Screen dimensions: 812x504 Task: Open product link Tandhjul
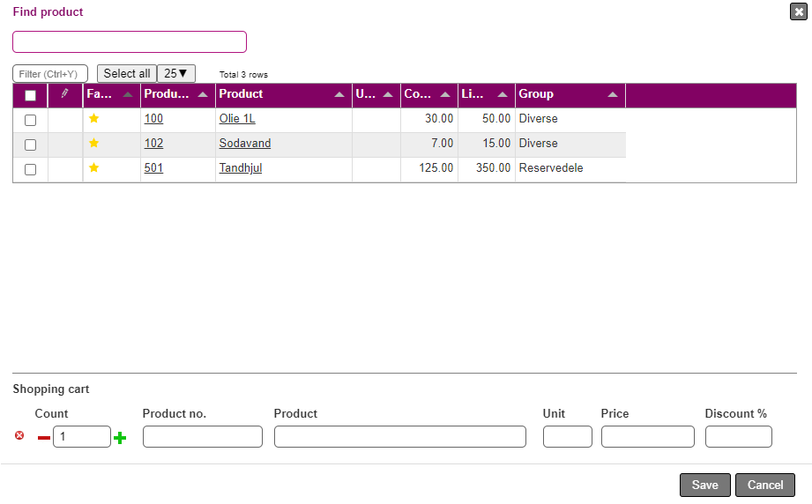(x=240, y=168)
